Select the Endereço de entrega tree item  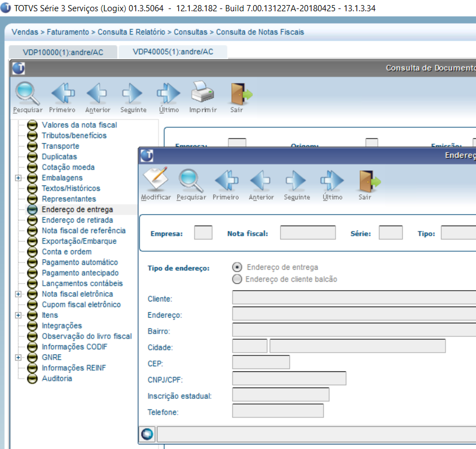(x=77, y=210)
